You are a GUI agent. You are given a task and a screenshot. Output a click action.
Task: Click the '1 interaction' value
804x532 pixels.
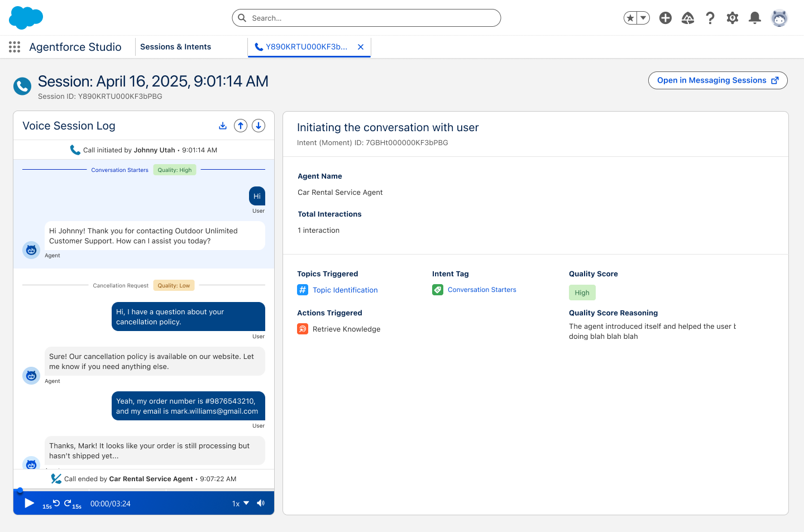click(318, 230)
